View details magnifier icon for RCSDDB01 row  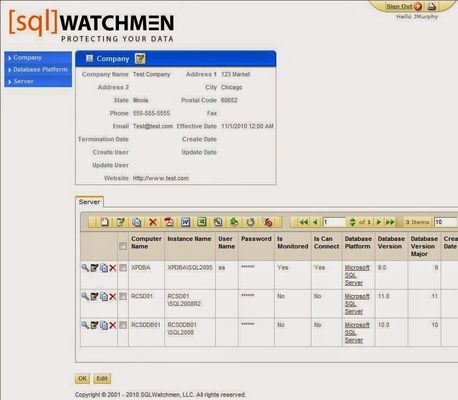pos(85,325)
